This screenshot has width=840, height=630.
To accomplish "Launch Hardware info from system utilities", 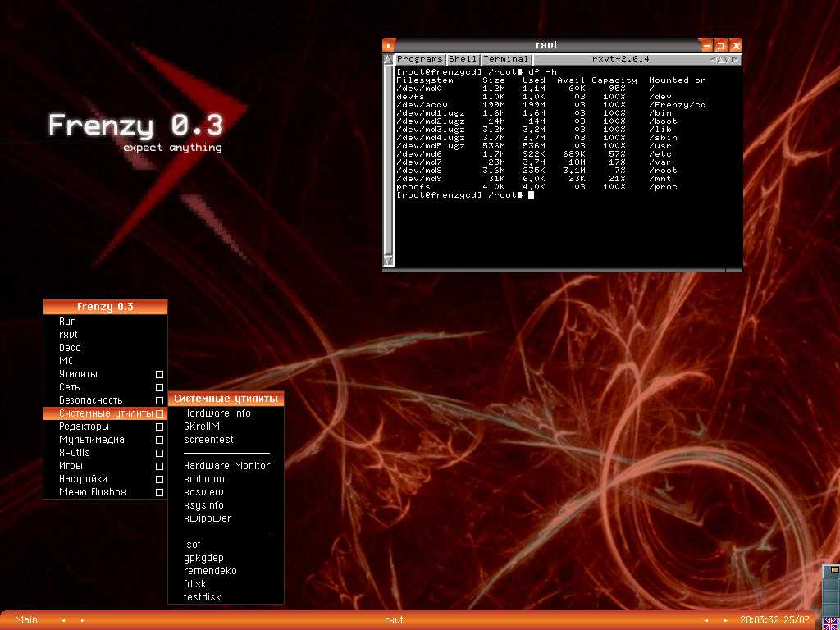I will tap(217, 413).
